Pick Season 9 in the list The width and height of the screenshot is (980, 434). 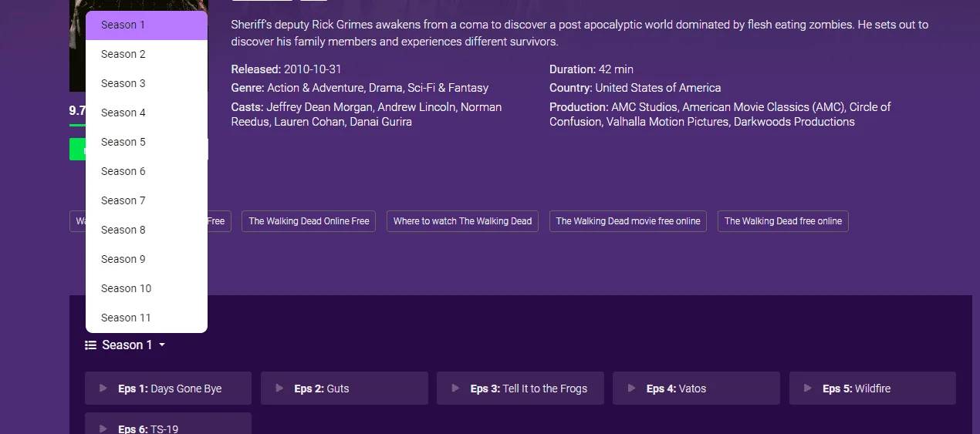[x=147, y=259]
